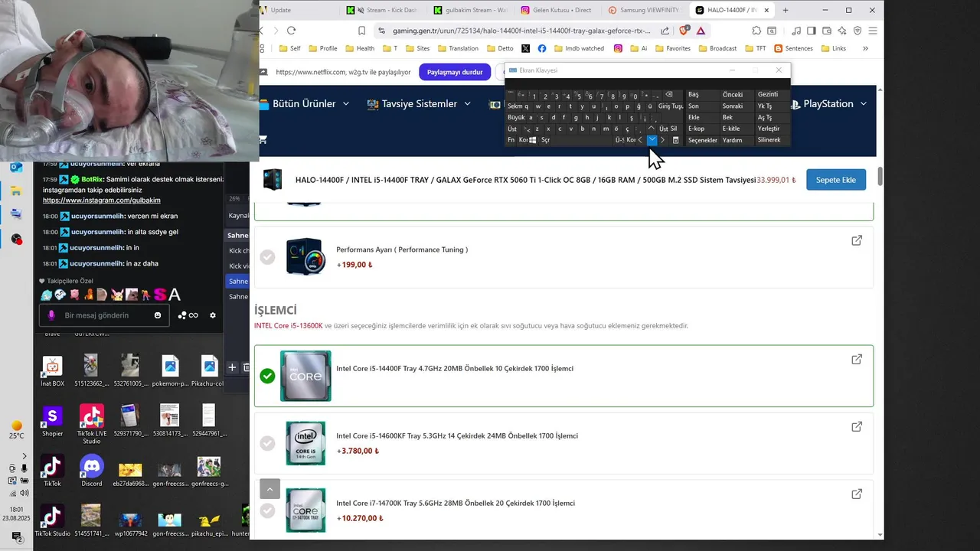The image size is (980, 551).
Task: Open Performans Ayarı details external-link icon
Action: coord(857,240)
